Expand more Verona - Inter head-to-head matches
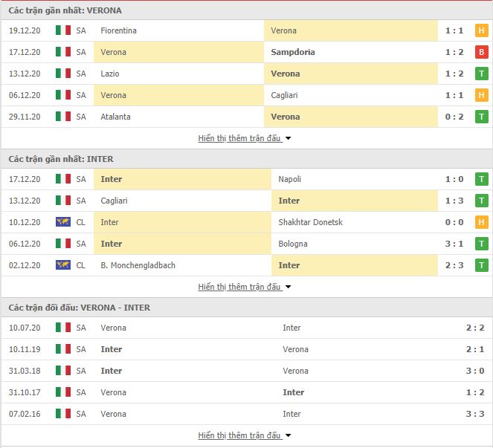Image resolution: width=493 pixels, height=448 pixels. click(245, 435)
